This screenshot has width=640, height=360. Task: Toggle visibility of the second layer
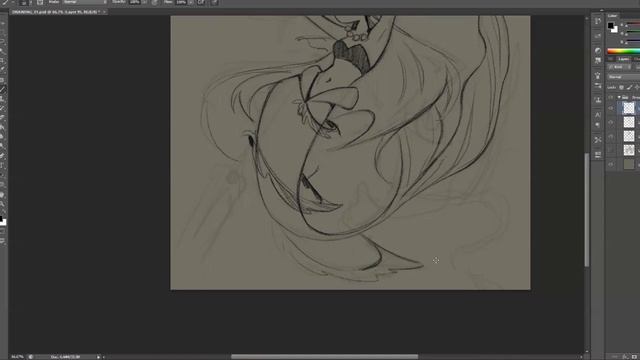pyautogui.click(x=611, y=122)
